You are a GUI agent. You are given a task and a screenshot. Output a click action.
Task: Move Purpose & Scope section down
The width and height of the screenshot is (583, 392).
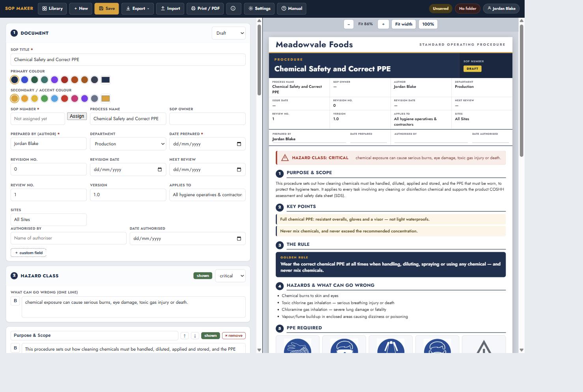click(x=195, y=336)
